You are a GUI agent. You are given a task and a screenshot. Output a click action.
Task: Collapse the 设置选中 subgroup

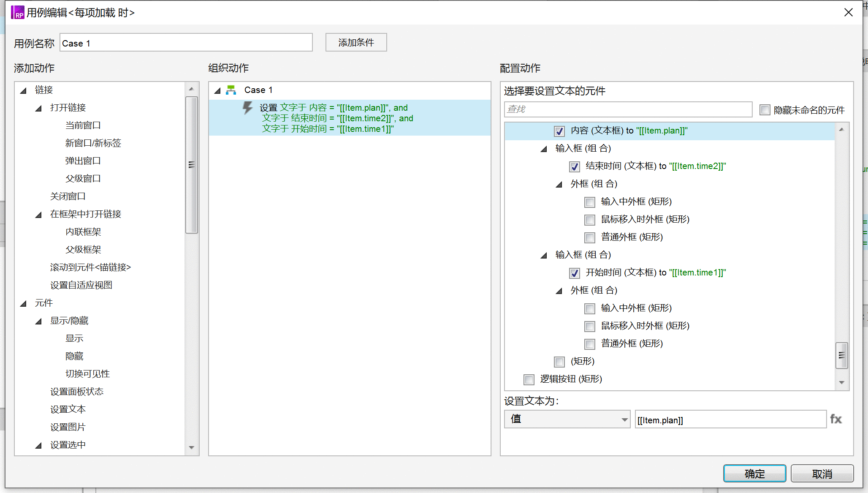(39, 445)
